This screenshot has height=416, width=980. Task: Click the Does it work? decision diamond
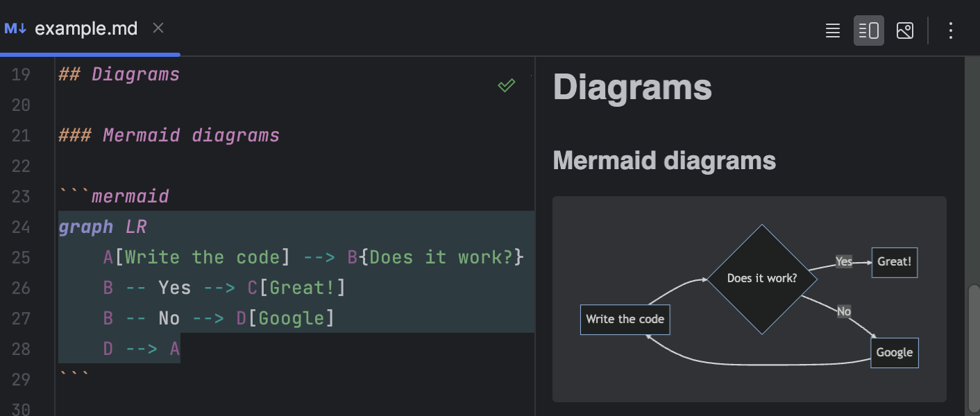pos(761,277)
